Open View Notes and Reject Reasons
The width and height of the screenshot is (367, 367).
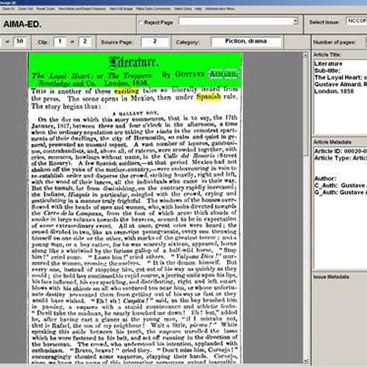(x=82, y=9)
